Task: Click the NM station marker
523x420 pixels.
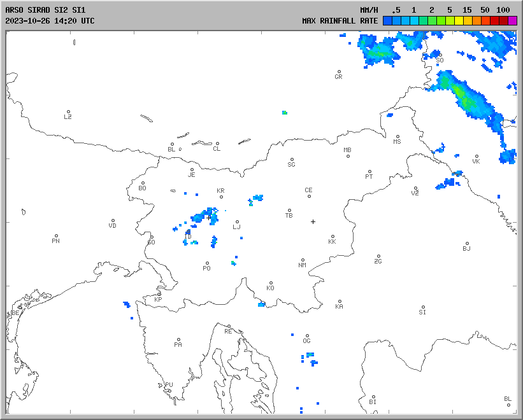Action: pos(303,260)
